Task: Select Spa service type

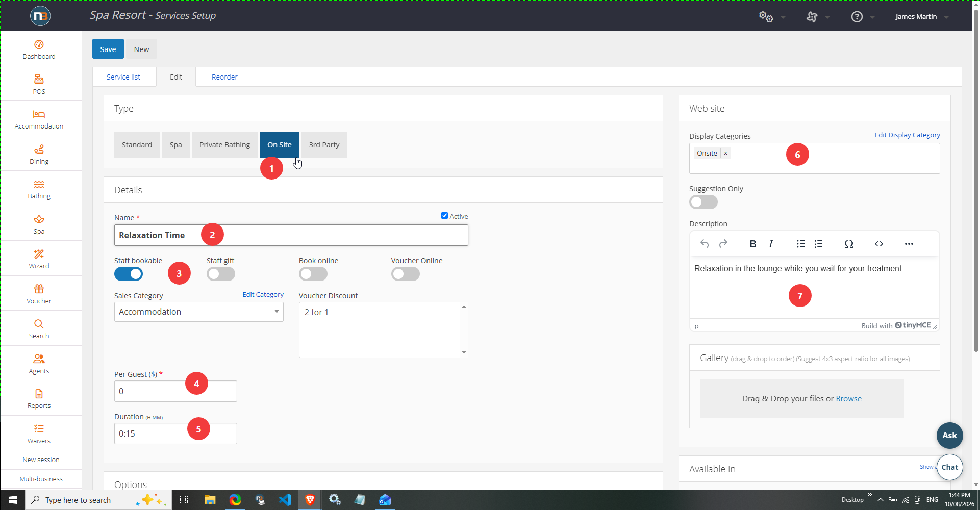Action: click(x=175, y=145)
